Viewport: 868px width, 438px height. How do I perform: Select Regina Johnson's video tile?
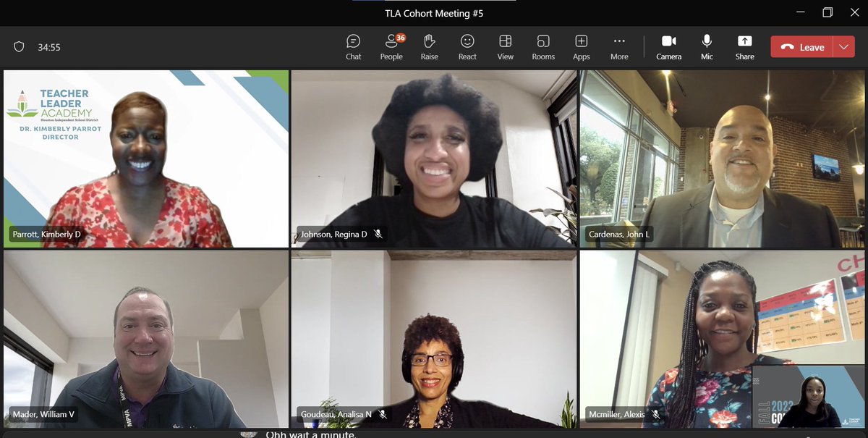(434, 159)
